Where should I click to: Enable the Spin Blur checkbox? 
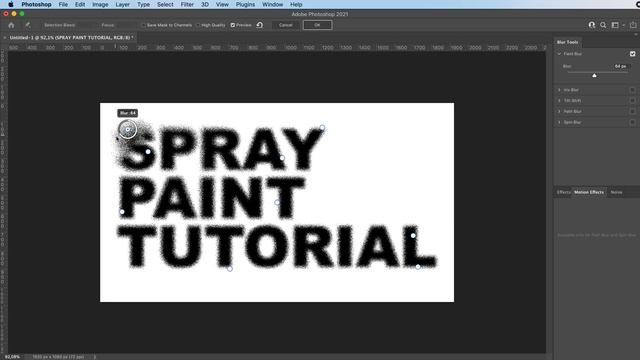pos(632,122)
